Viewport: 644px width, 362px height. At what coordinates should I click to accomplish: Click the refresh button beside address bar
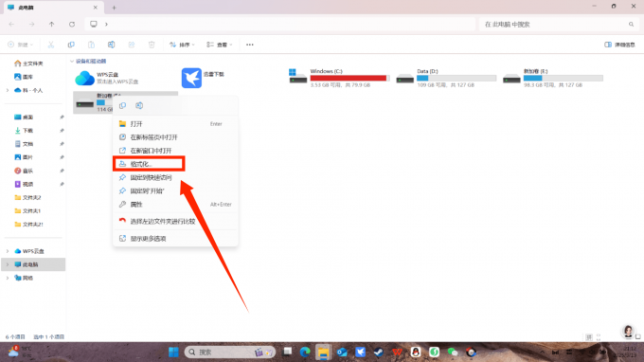click(x=72, y=25)
